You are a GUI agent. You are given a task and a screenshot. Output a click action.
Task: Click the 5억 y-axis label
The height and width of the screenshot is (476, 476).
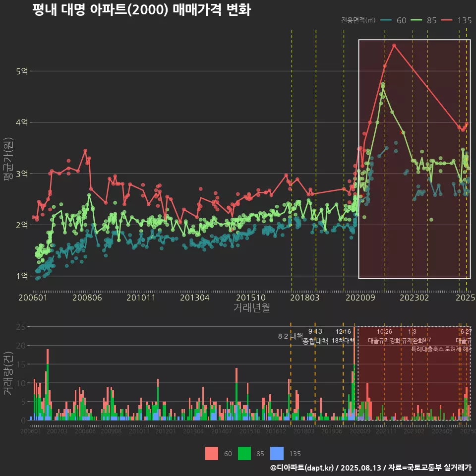coord(22,71)
